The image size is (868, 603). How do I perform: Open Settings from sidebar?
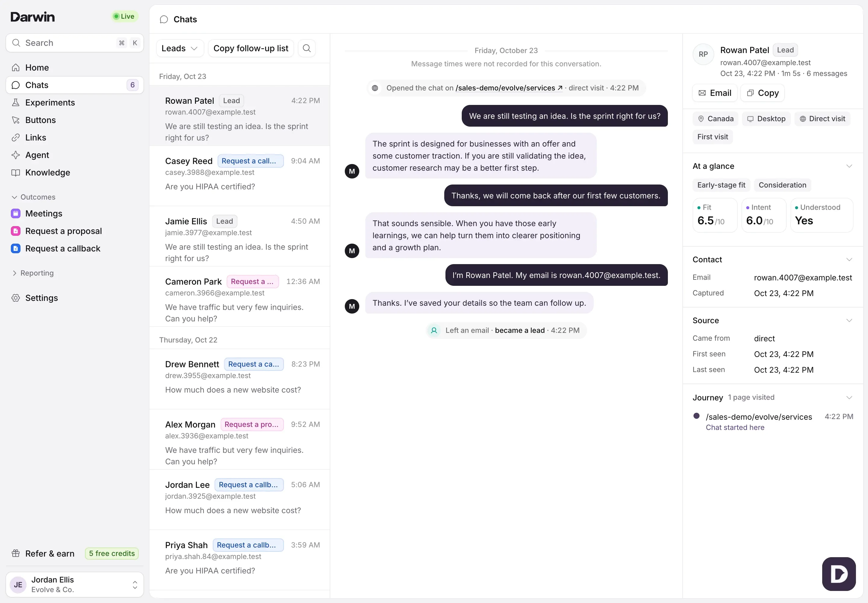coord(74,298)
